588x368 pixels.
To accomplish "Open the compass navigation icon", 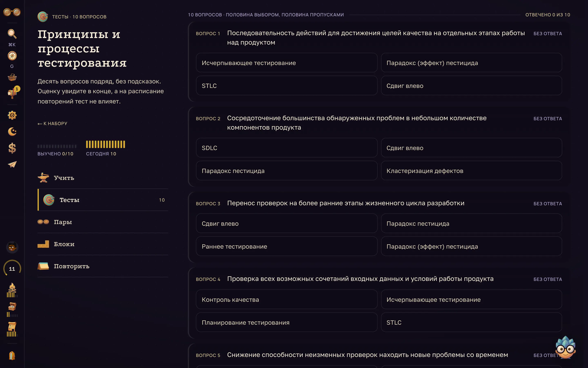I will (12, 56).
